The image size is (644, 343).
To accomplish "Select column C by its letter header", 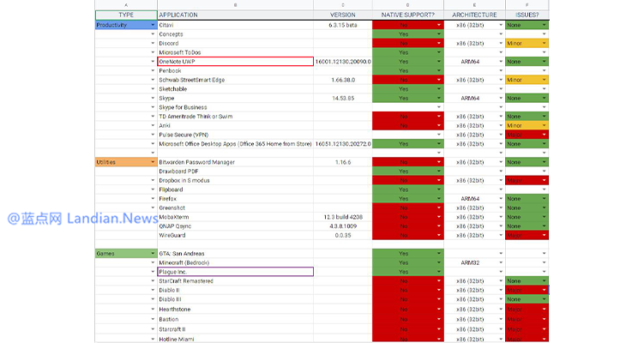I will point(343,5).
